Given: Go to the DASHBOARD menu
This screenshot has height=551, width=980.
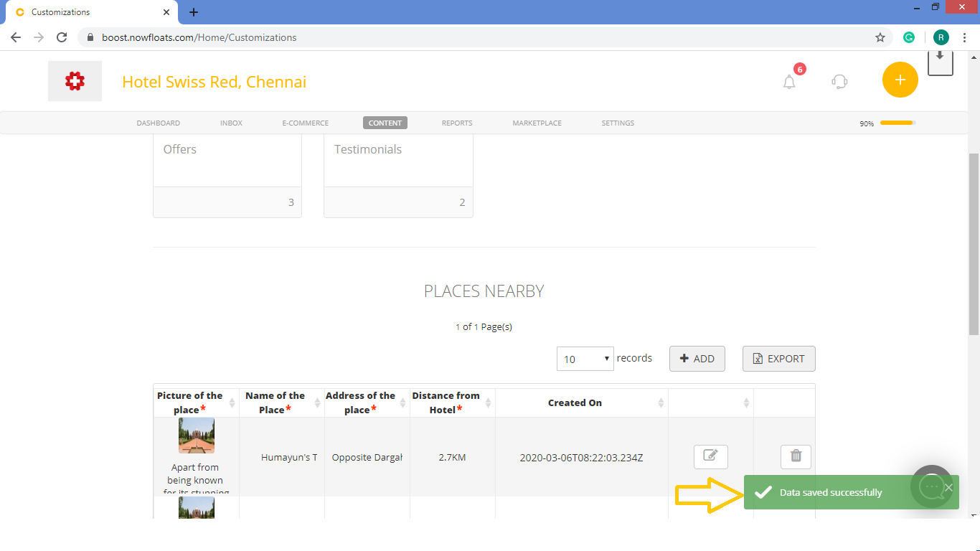Looking at the screenshot, I should (x=158, y=123).
